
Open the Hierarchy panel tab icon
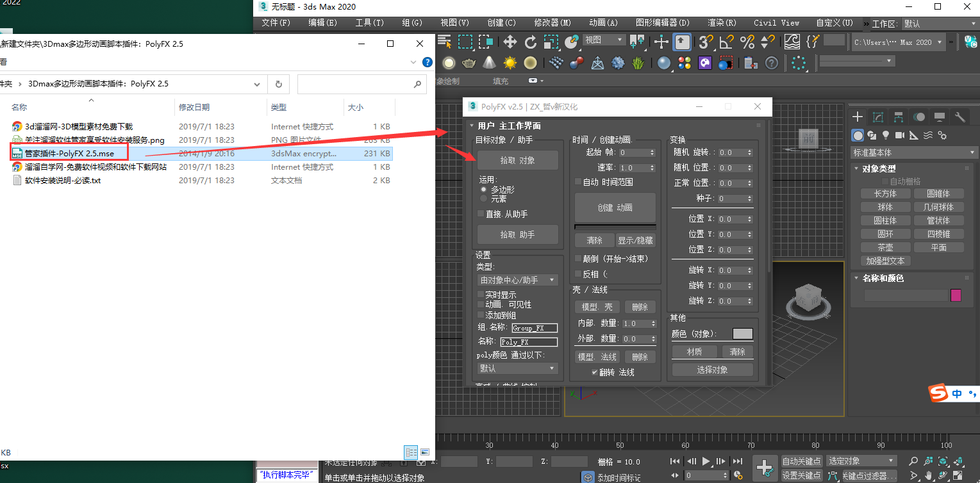pos(899,117)
